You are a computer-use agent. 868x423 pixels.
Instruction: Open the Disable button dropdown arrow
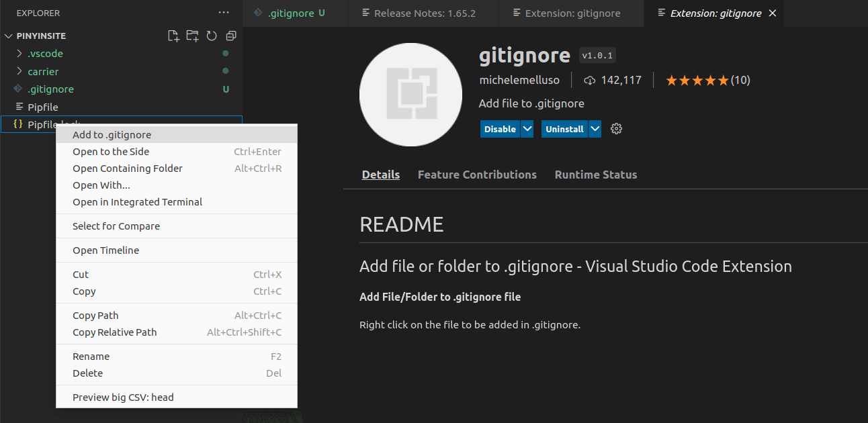pos(527,129)
